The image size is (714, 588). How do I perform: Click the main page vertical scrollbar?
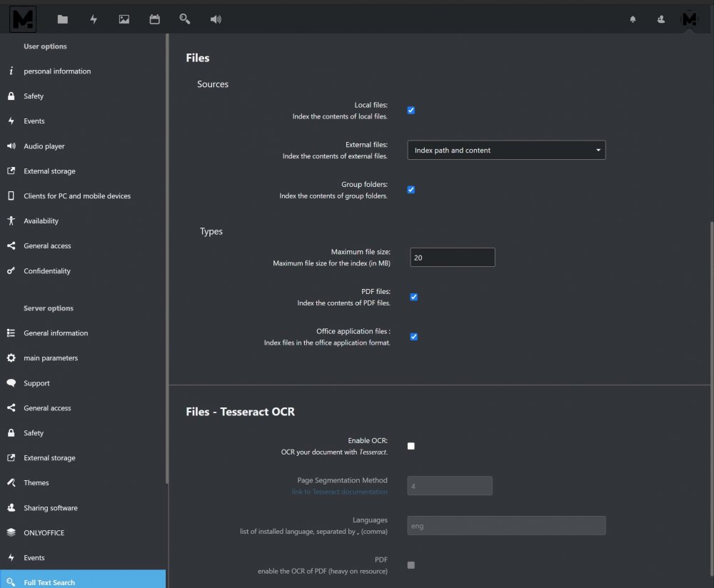[711, 398]
